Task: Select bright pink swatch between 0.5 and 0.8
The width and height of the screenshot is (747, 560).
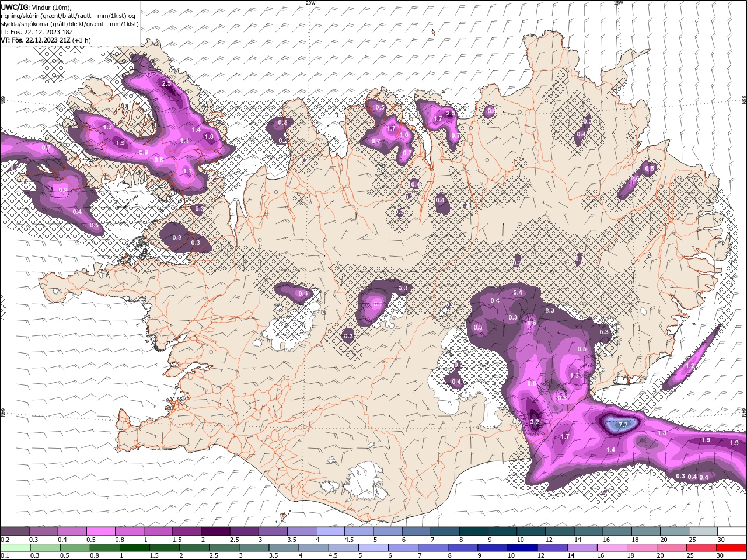Action: [100, 531]
